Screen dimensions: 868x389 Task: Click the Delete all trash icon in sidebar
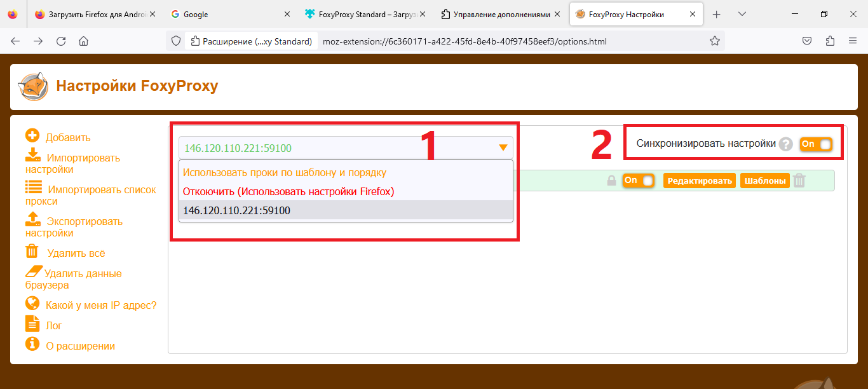[32, 251]
